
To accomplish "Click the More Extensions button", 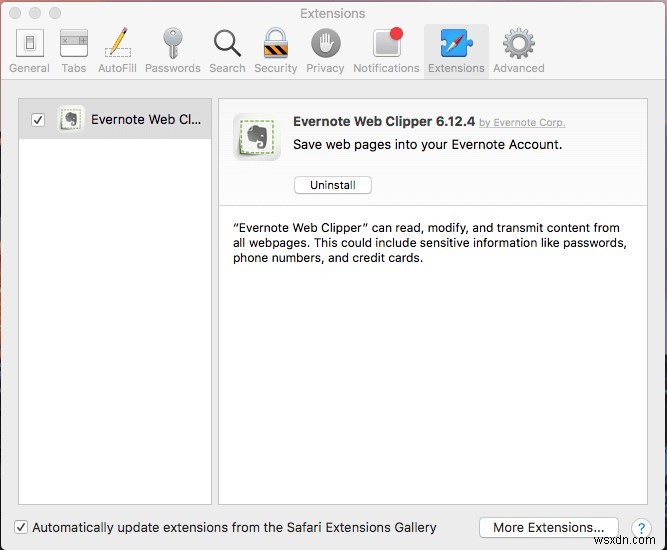I will point(548,527).
